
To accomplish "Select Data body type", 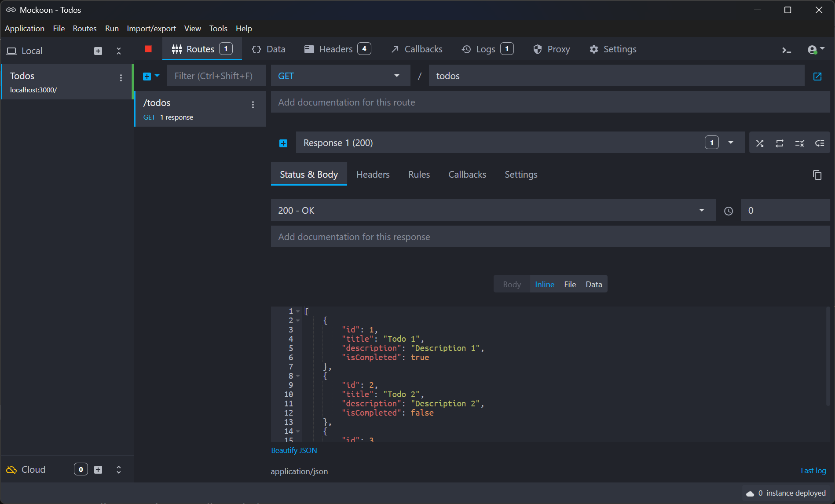I will (594, 284).
